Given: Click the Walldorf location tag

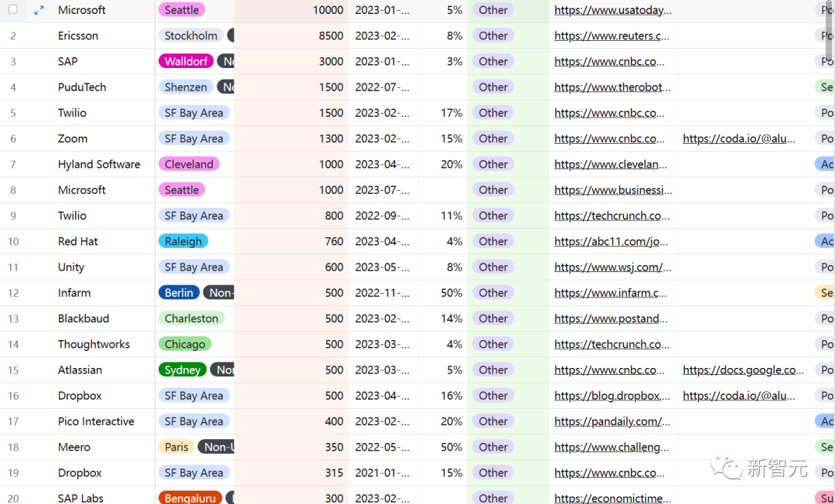Looking at the screenshot, I should pyautogui.click(x=186, y=62).
